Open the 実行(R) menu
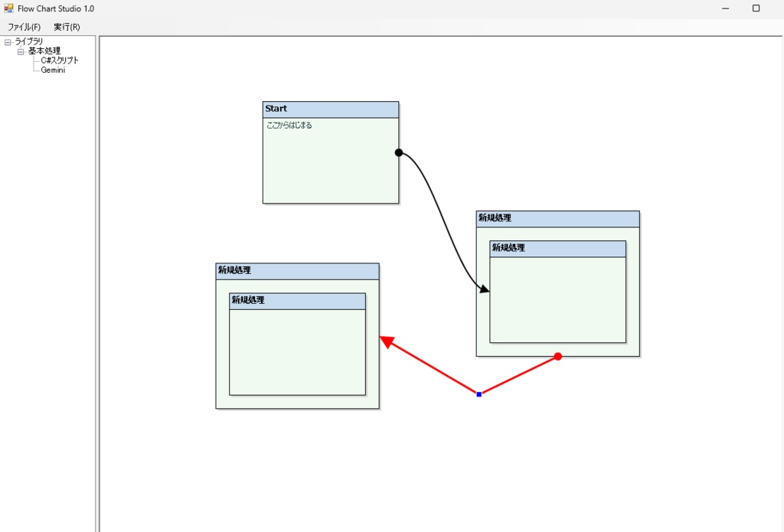This screenshot has height=532, width=784. [67, 26]
